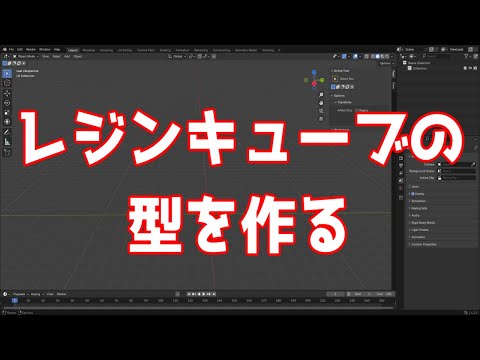Select the Move tool
Screen dimensions: 480x360
(7, 94)
